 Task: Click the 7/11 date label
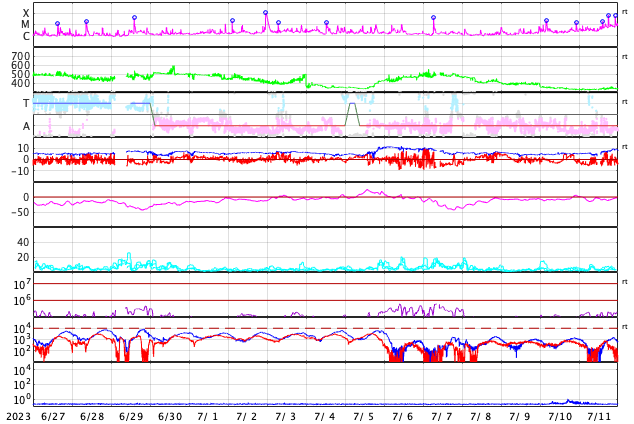599,417
